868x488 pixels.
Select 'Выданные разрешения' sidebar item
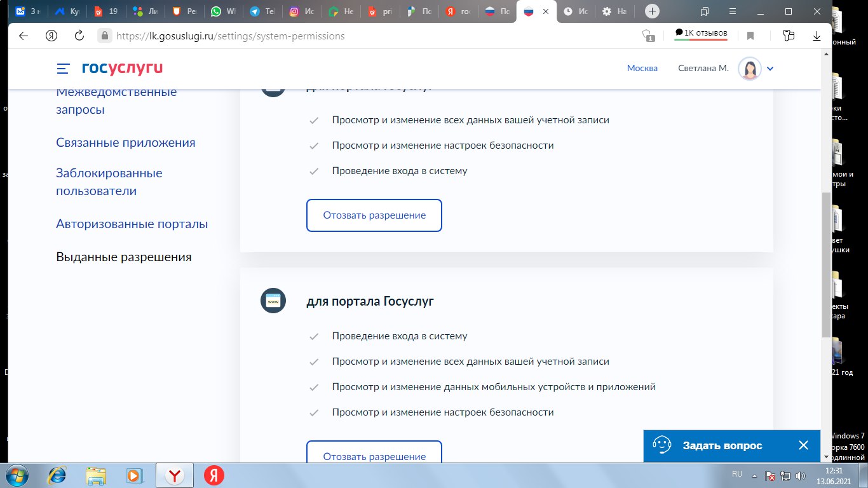[124, 257]
